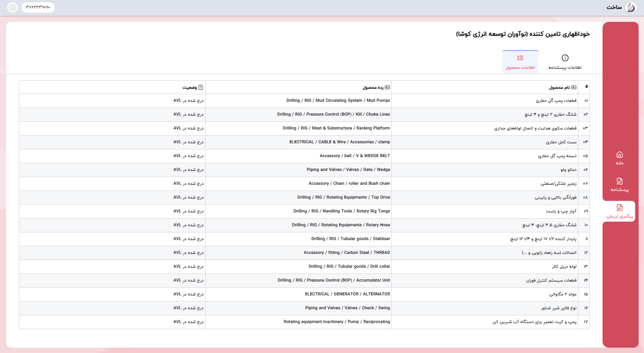Switch to اطلاعات محصول tab
This screenshot has width=644, height=353.
520,62
